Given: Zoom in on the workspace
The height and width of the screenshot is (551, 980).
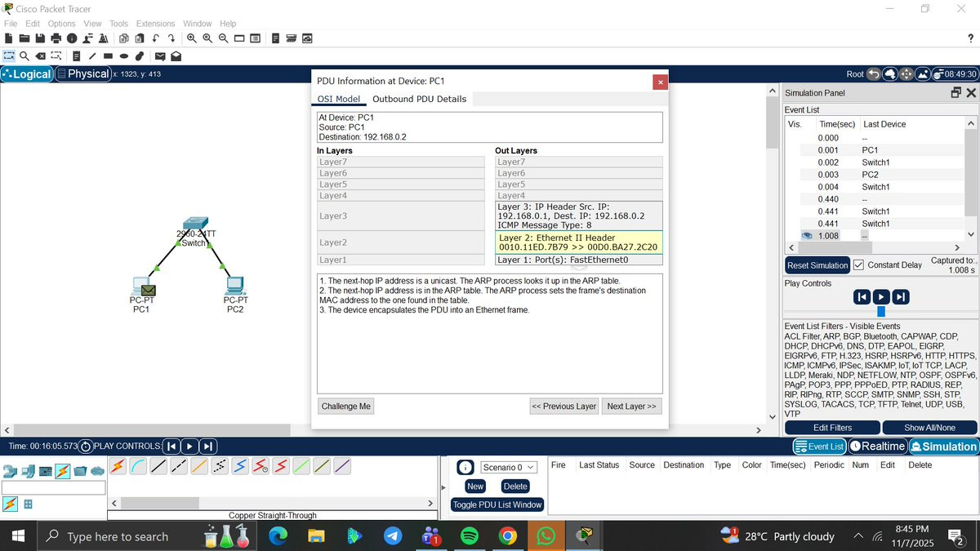Looking at the screenshot, I should coord(192,38).
